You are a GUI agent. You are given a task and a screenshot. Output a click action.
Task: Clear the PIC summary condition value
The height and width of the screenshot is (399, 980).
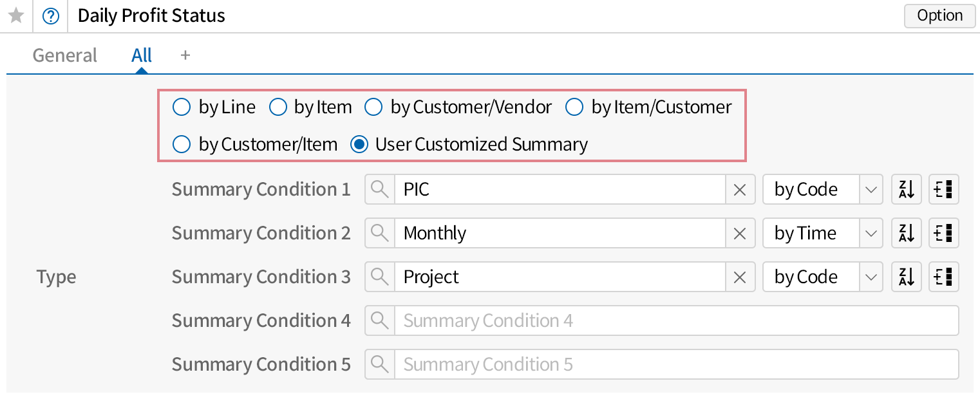pyautogui.click(x=740, y=190)
